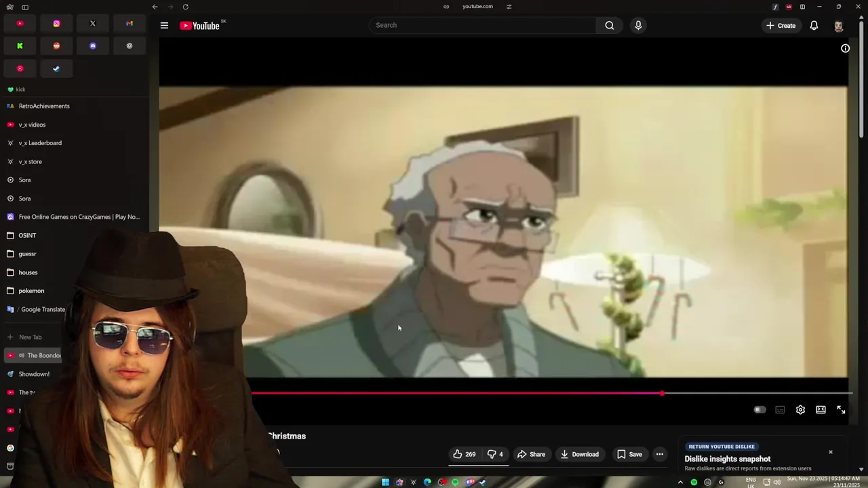Focus the YouTube search box
The width and height of the screenshot is (868, 488).
[x=482, y=25]
